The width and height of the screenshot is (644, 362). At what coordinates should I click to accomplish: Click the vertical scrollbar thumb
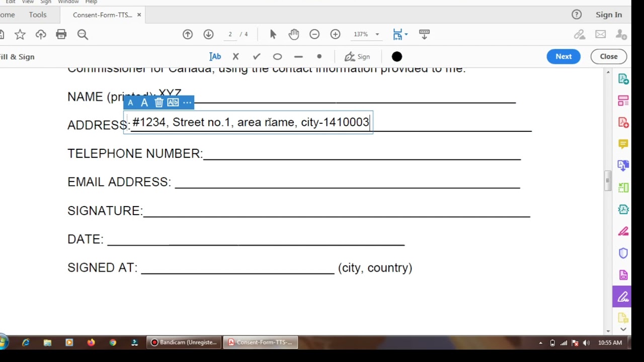[x=608, y=181]
